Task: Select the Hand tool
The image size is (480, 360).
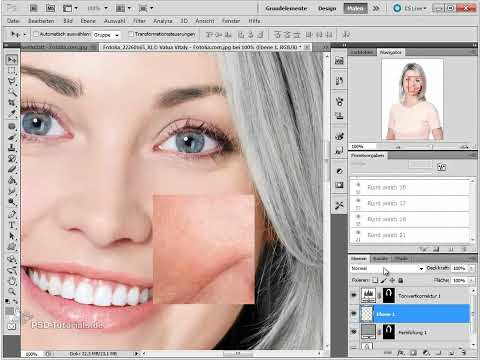Action: [x=12, y=281]
